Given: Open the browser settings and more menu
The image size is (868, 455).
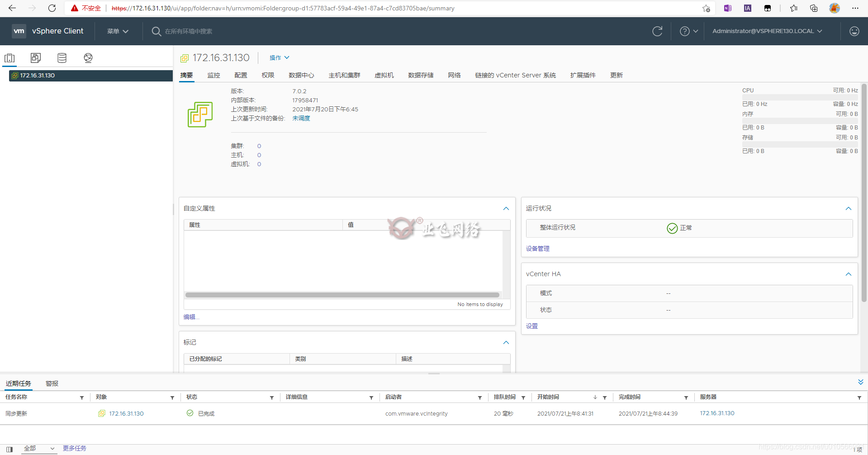Looking at the screenshot, I should coord(855,8).
